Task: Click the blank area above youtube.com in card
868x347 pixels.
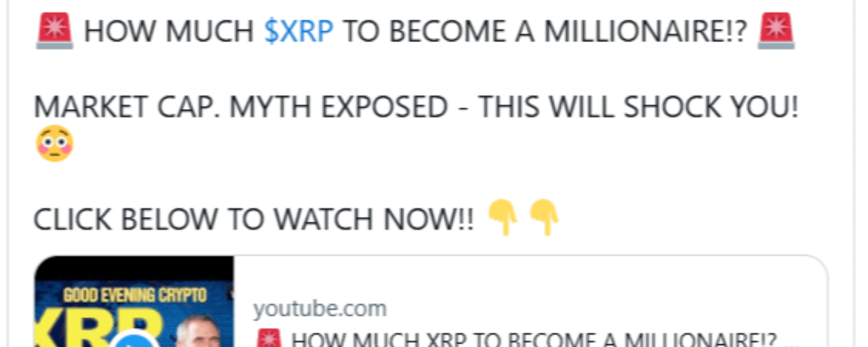Action: 530,277
